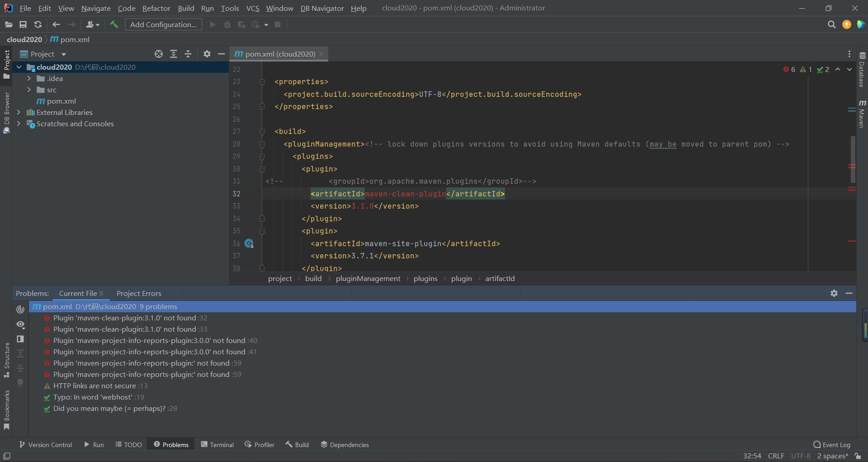
Task: Toggle fold marker at build tag line
Action: click(262, 132)
